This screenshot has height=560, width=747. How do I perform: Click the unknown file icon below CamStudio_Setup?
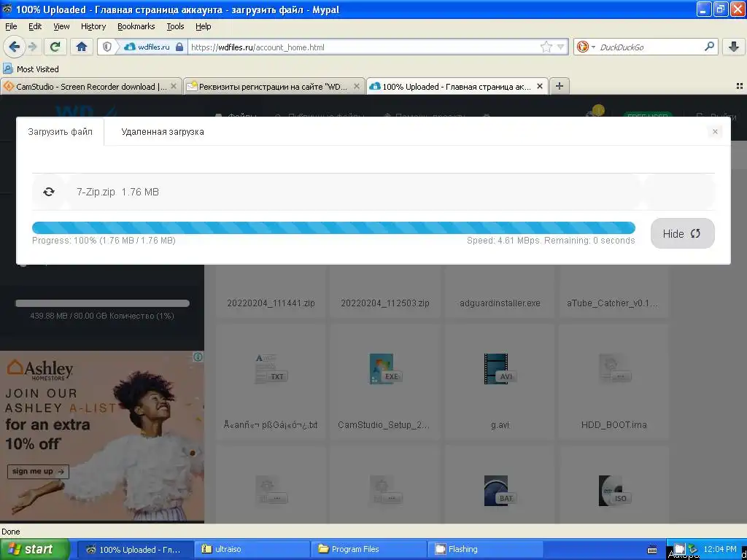point(385,491)
